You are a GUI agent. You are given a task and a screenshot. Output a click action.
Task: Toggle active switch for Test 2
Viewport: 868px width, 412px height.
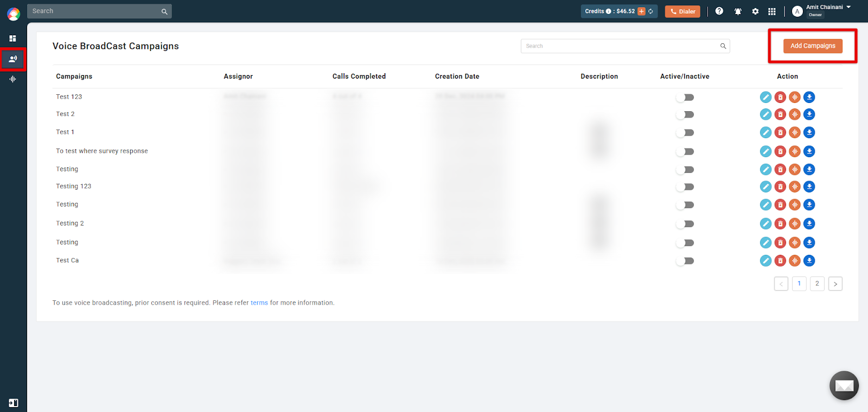pos(685,115)
